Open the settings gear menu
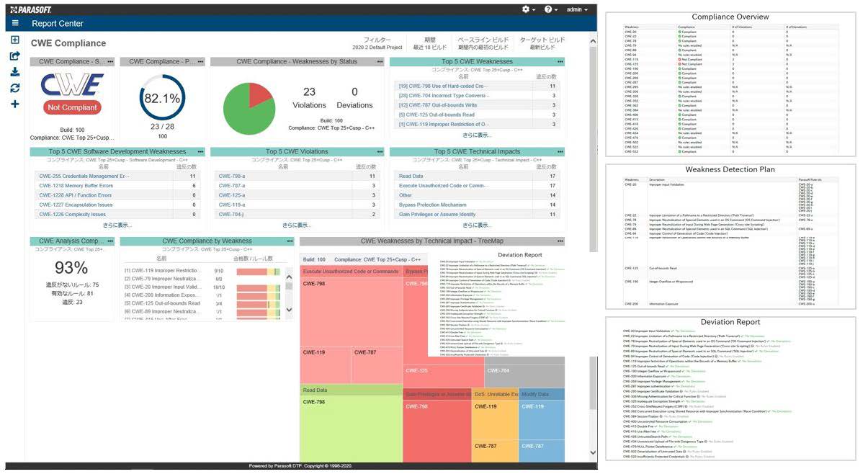Image resolution: width=868 pixels, height=474 pixels. tap(529, 9)
